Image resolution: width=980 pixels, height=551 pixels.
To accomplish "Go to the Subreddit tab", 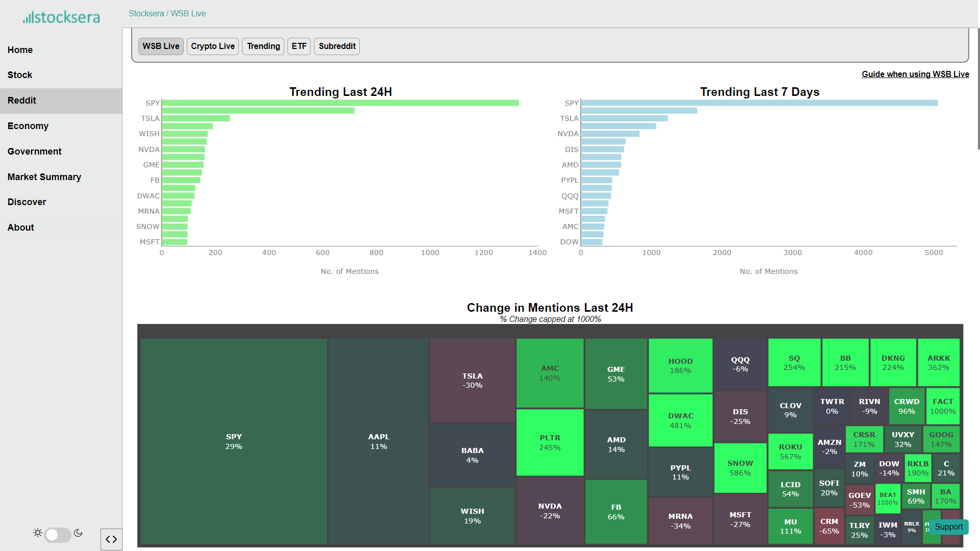I will pyautogui.click(x=337, y=46).
